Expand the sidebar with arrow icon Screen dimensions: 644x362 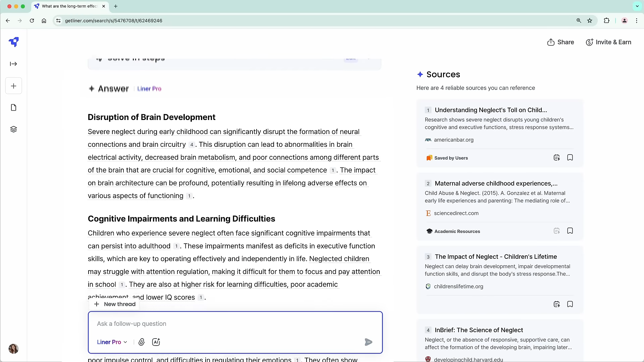(13, 64)
